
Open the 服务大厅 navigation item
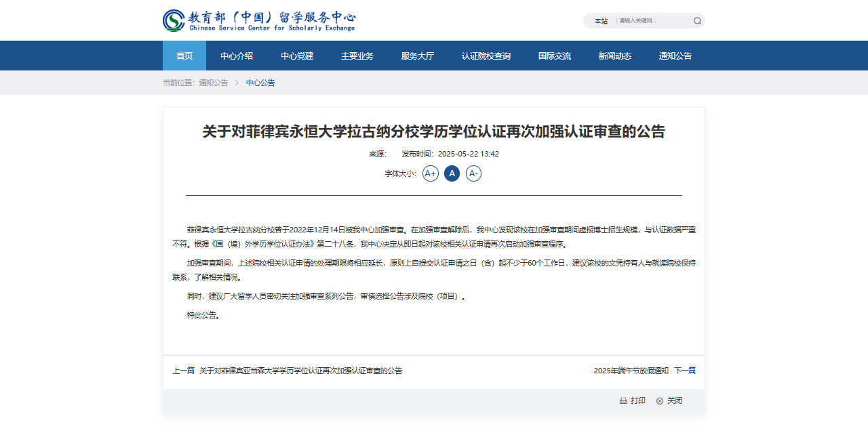click(x=418, y=56)
